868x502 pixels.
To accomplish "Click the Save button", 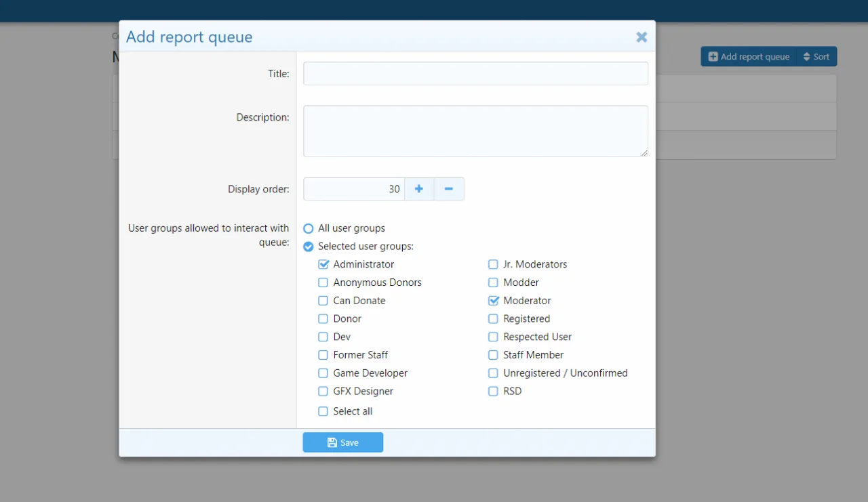I will (x=342, y=442).
